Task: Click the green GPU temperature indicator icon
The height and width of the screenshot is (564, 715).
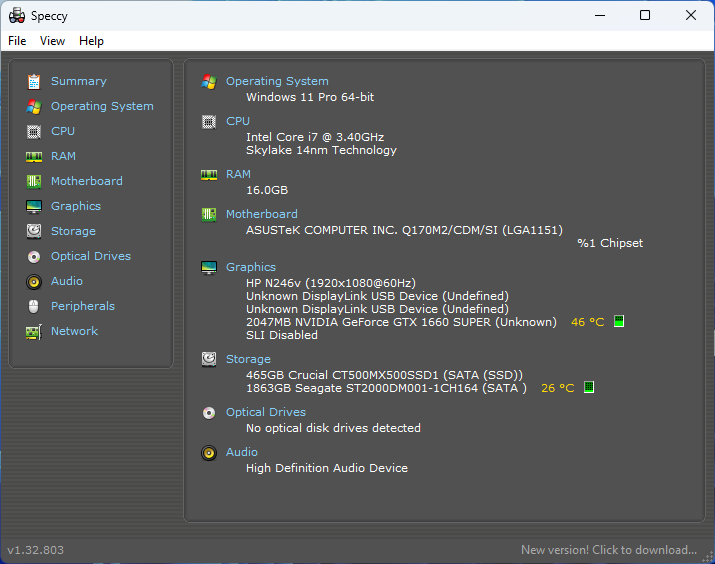Action: click(619, 321)
